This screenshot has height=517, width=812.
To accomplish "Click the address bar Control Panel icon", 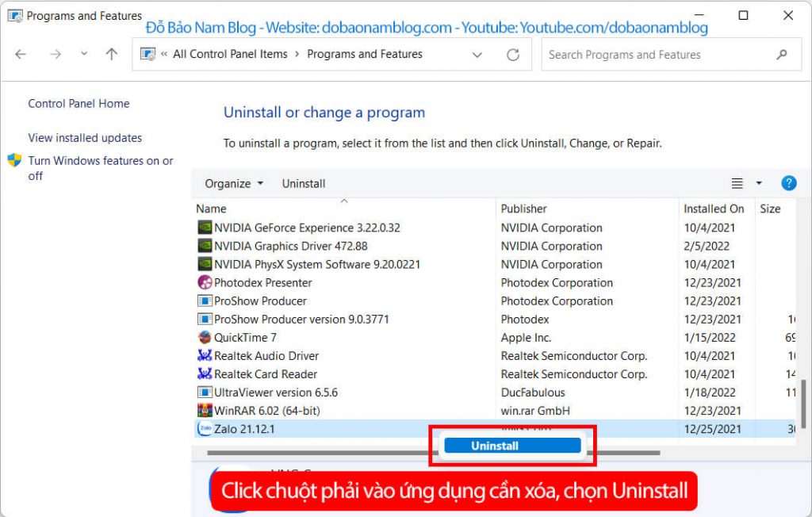I will 148,54.
